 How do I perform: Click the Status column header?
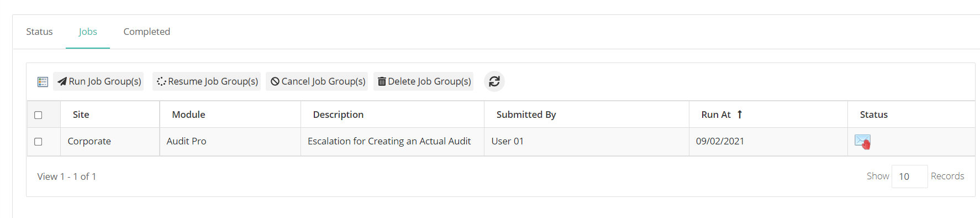click(874, 115)
